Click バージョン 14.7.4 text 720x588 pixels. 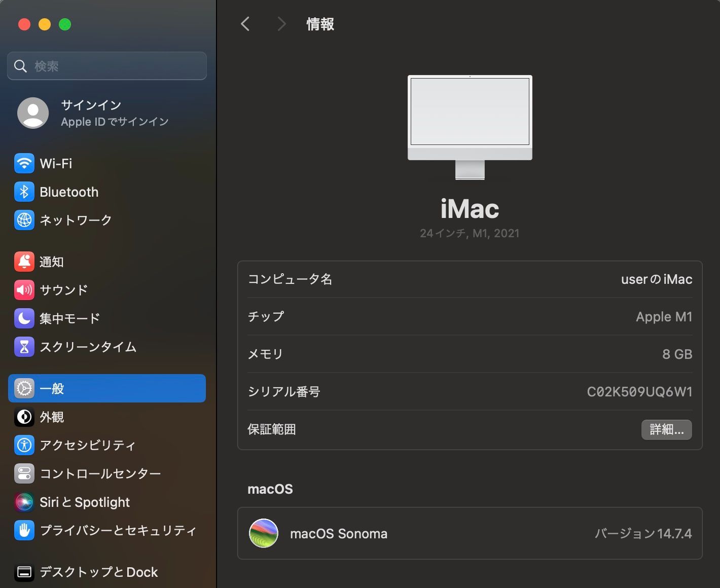[643, 534]
